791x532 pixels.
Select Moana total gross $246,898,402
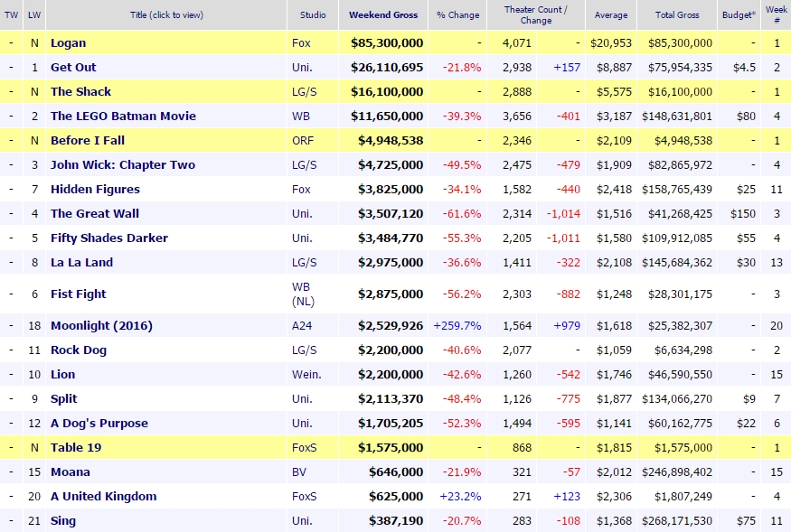677,472
